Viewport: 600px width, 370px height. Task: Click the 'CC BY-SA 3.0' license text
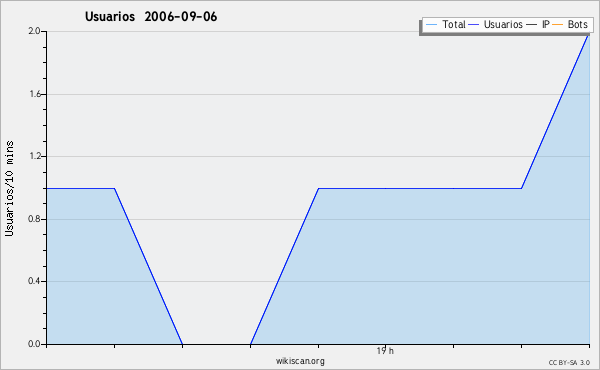click(x=569, y=362)
